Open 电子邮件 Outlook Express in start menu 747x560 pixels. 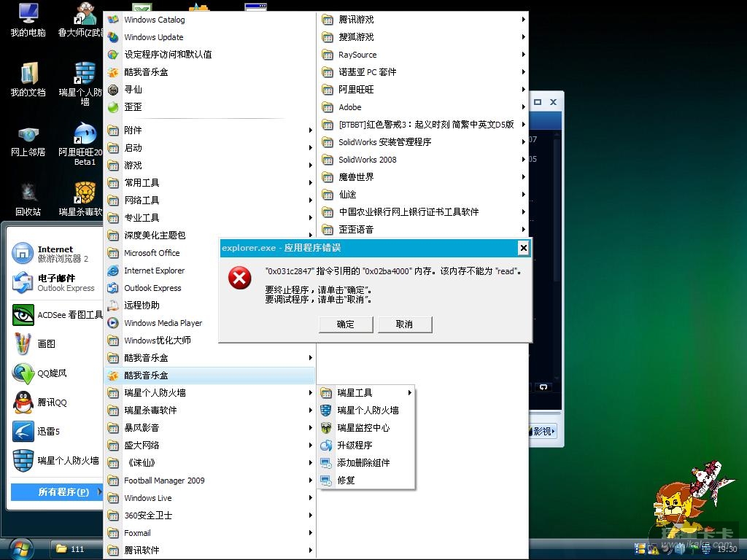click(x=56, y=283)
